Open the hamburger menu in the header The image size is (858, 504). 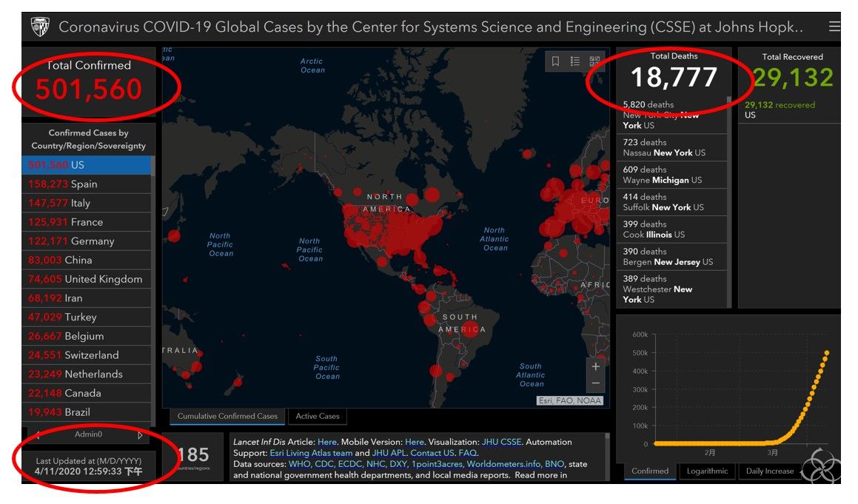tap(834, 26)
